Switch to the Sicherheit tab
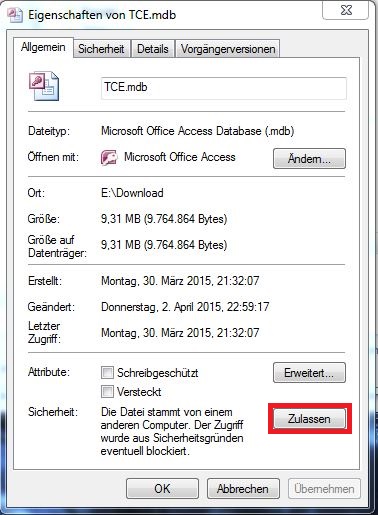This screenshot has width=378, height=515. [x=101, y=49]
